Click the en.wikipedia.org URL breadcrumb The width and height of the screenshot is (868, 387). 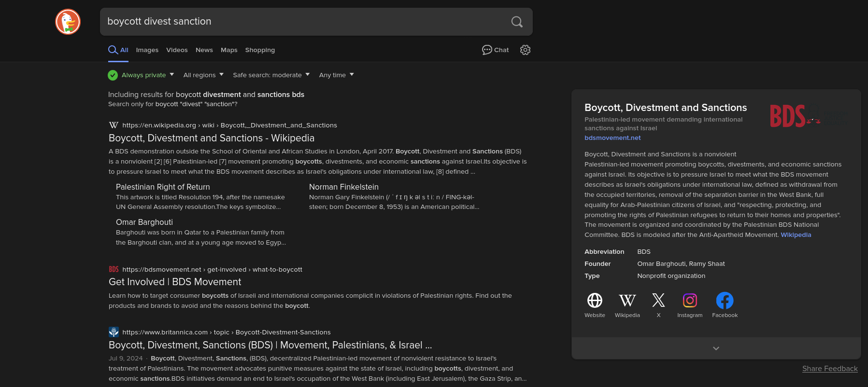[x=229, y=125]
